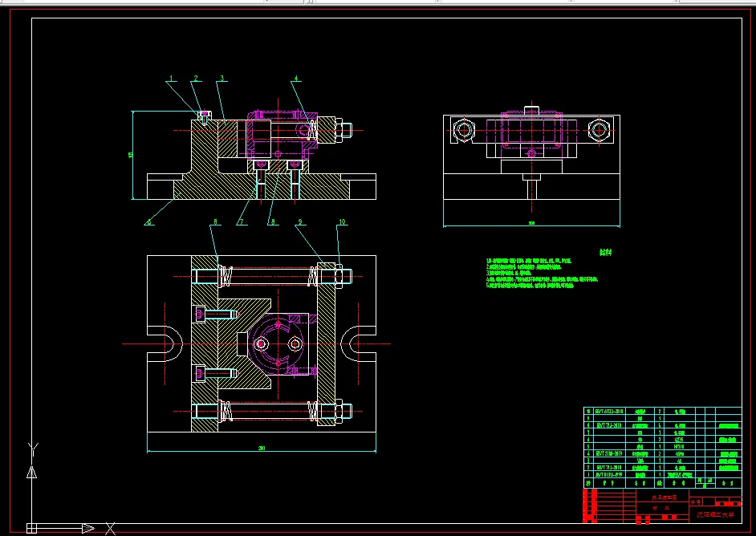Select the right hex nut in side view

pyautogui.click(x=598, y=130)
